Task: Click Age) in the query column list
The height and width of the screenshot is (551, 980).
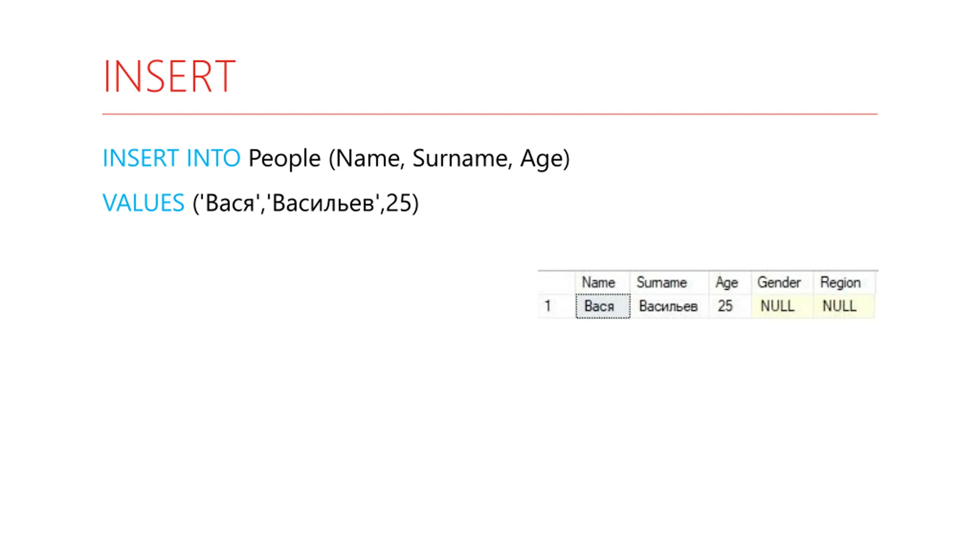Action: click(545, 159)
